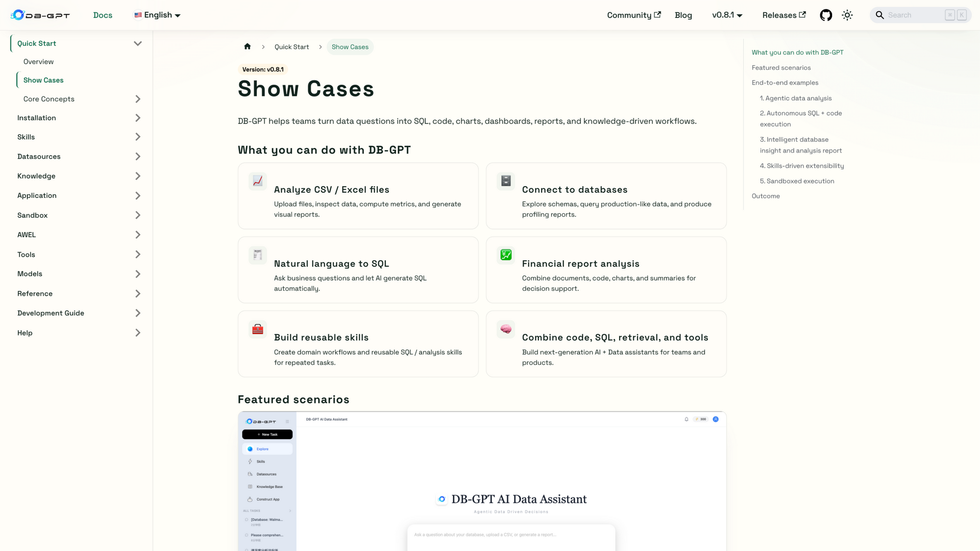
Task: Collapse the Quick Start sidebar section
Action: [x=137, y=43]
